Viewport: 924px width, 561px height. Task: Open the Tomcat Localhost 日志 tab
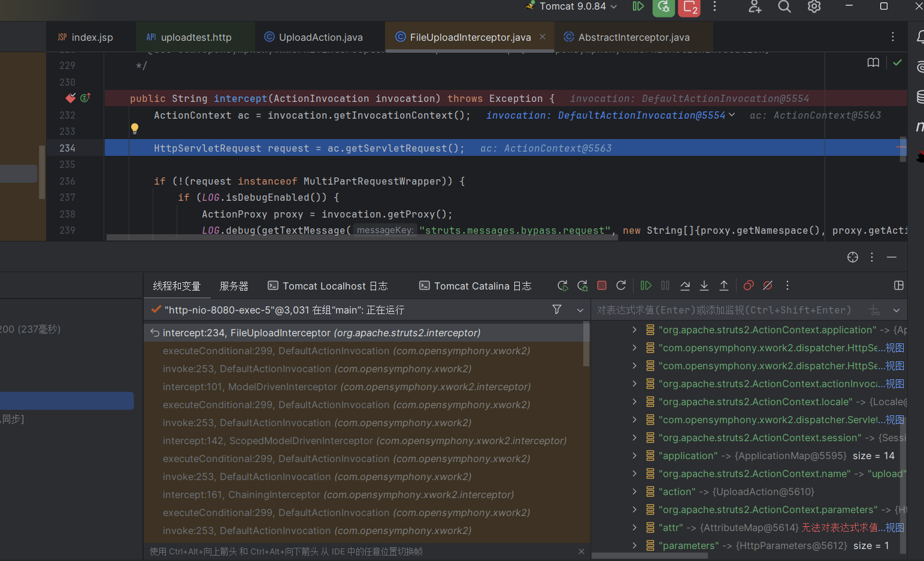pyautogui.click(x=328, y=286)
